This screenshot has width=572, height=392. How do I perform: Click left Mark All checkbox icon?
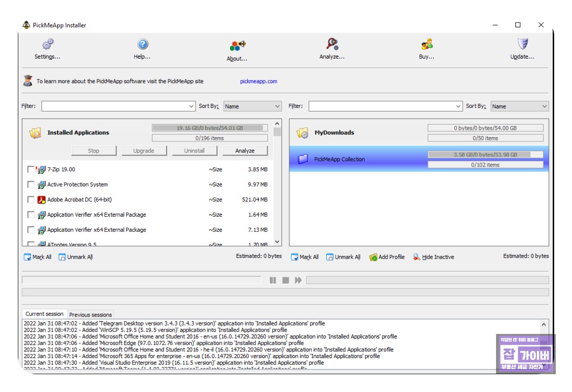click(x=27, y=257)
